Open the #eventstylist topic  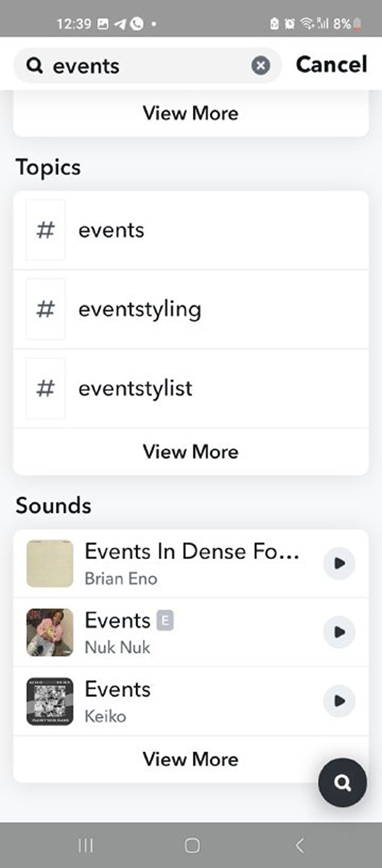[190, 389]
